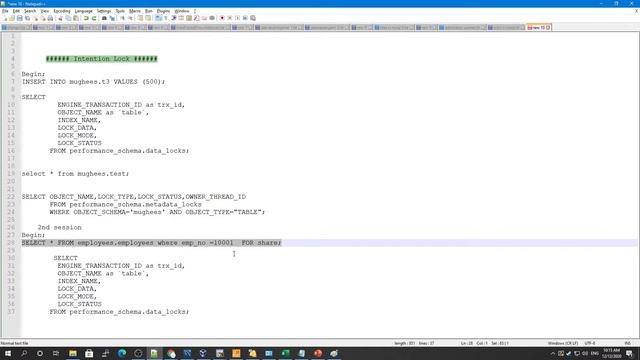Screen dimensions: 640x360
Task: Open the Plugins menu
Action: 163,11
